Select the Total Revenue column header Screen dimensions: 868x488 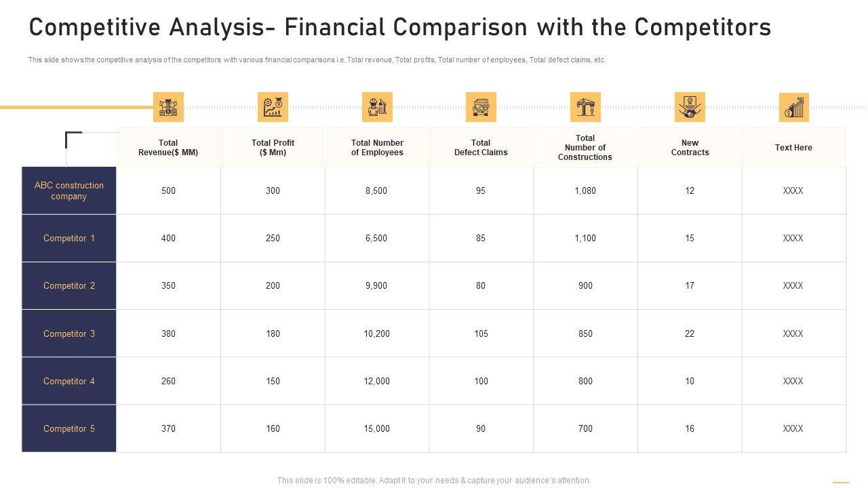[x=168, y=148]
